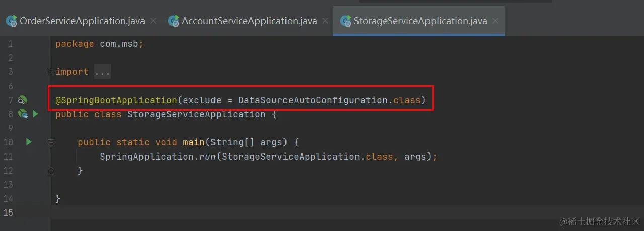Viewport: 644px width, 231px height.
Task: Click the public keyword on line 8
Action: tap(72, 114)
